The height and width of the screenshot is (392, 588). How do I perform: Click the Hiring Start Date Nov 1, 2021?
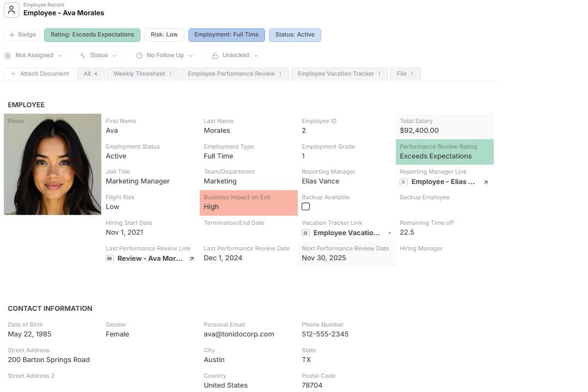pyautogui.click(x=125, y=232)
